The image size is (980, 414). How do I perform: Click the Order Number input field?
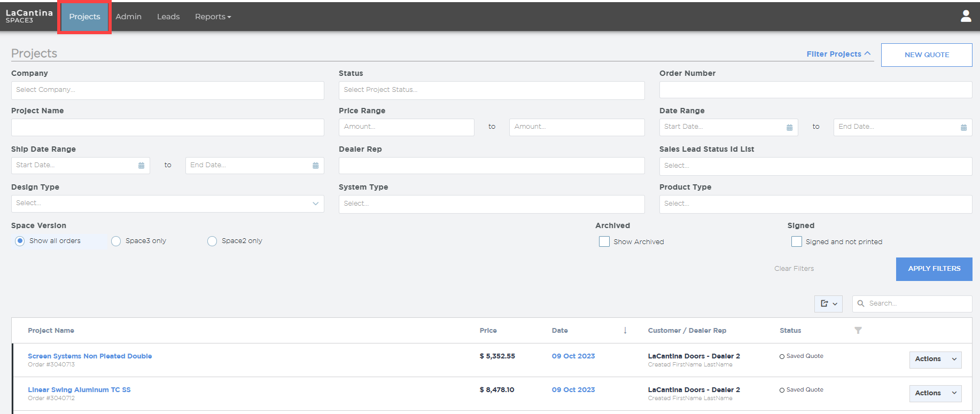pos(815,90)
